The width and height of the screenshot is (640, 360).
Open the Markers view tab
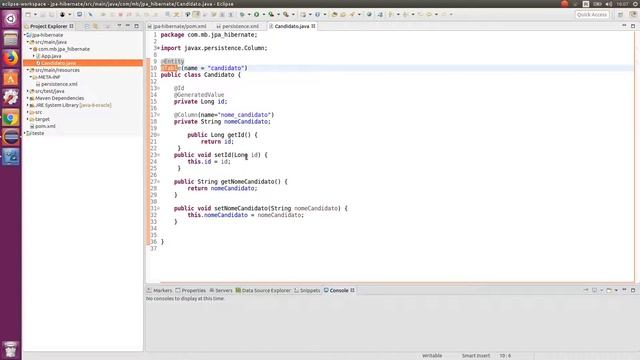pyautogui.click(x=160, y=290)
